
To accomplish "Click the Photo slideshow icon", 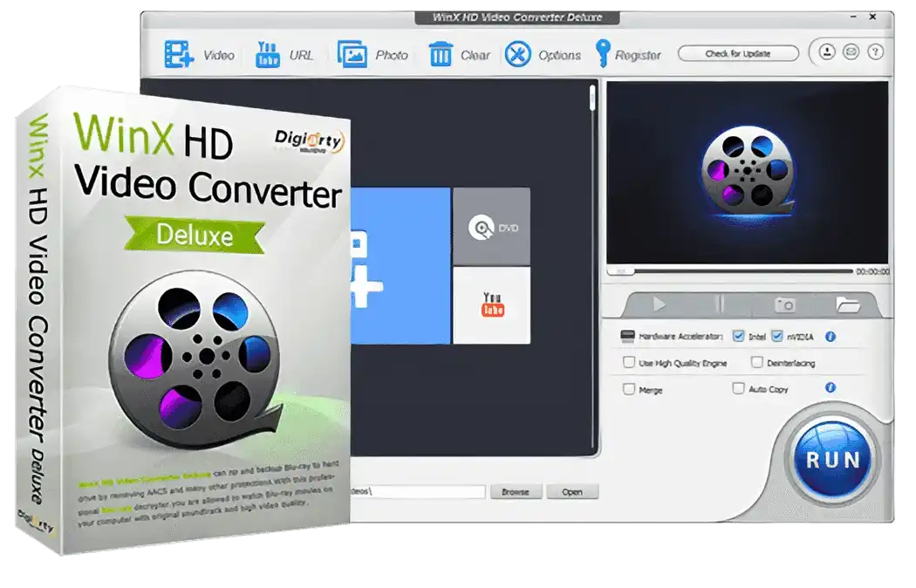I will [352, 54].
